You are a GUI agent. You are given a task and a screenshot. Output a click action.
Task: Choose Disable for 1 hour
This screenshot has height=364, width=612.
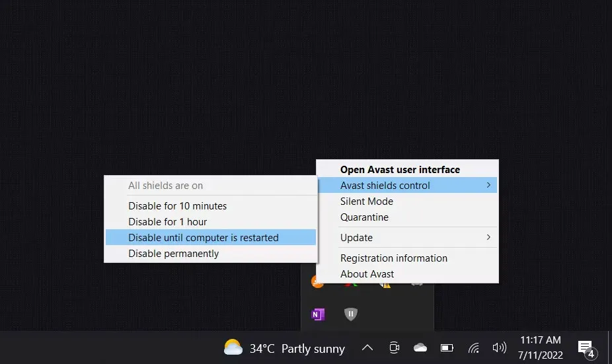click(168, 222)
